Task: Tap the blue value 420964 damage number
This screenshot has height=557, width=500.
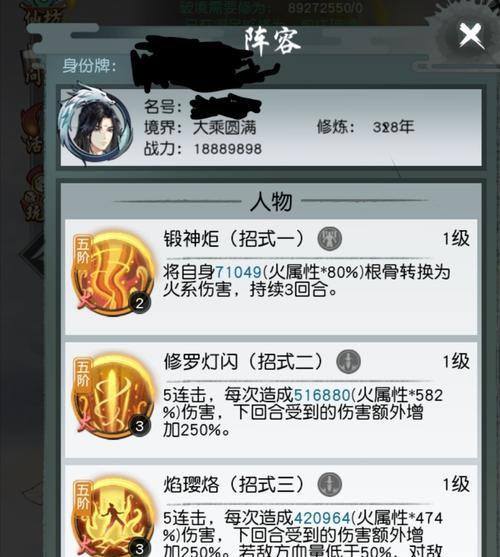Action: (x=322, y=518)
